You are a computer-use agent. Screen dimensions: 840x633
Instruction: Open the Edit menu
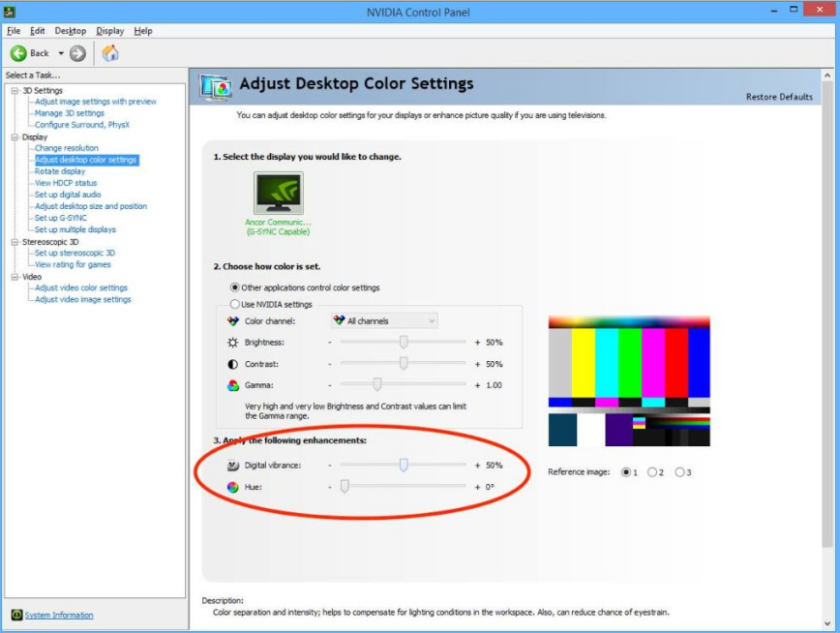pos(38,31)
